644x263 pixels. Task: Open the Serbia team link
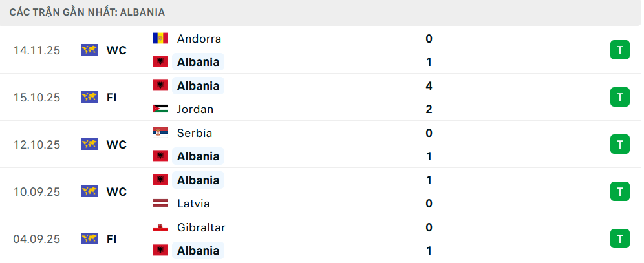(194, 133)
